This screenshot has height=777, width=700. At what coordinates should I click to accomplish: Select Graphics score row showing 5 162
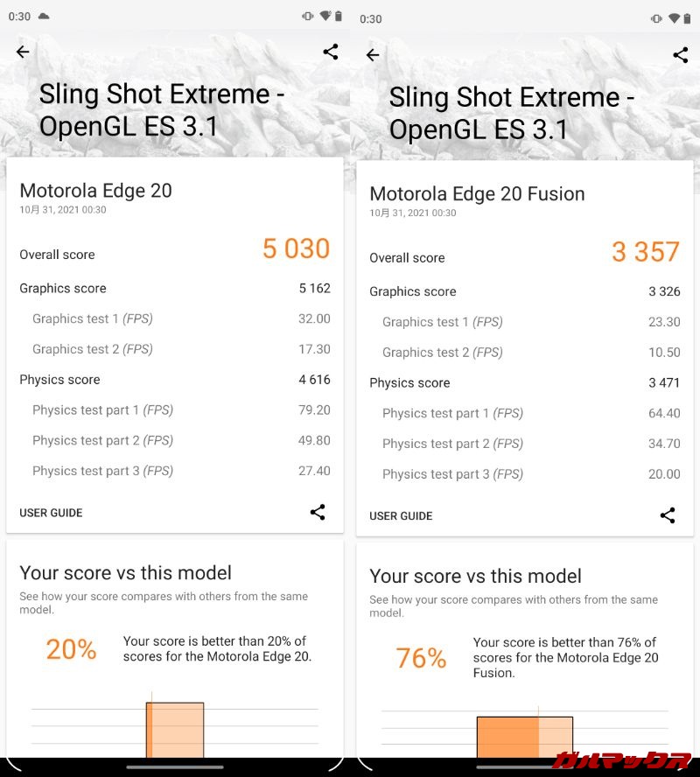click(175, 288)
